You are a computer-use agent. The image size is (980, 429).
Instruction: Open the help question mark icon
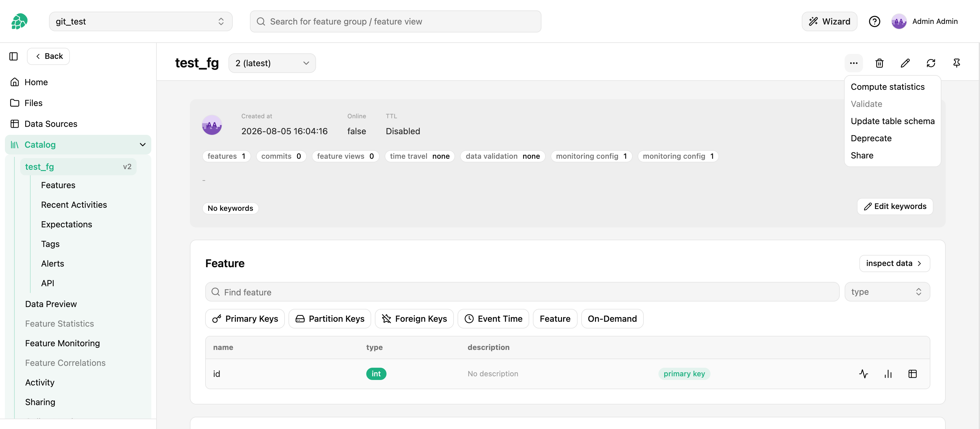(x=874, y=21)
